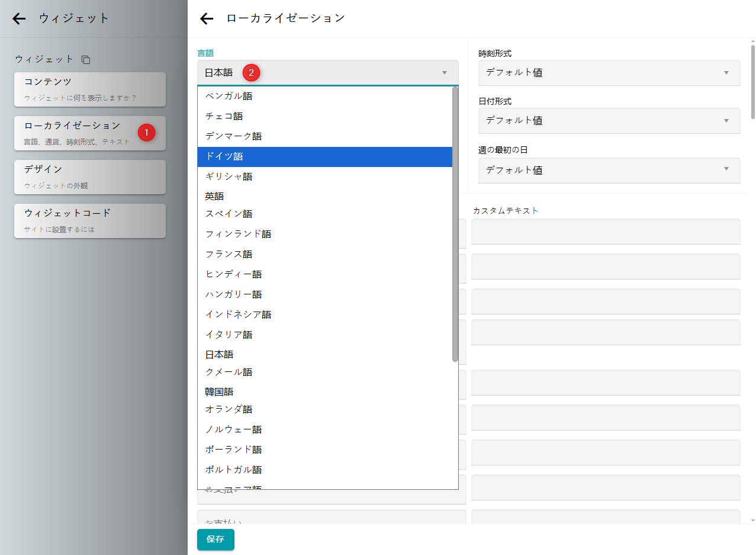The image size is (756, 555).
Task: Choose 英語 in the language list
Action: coord(324,196)
